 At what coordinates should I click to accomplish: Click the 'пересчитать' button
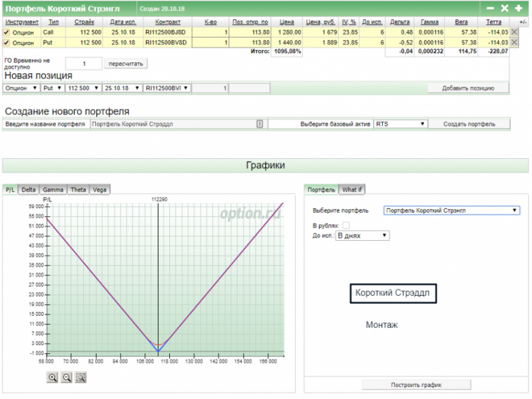tap(126, 64)
